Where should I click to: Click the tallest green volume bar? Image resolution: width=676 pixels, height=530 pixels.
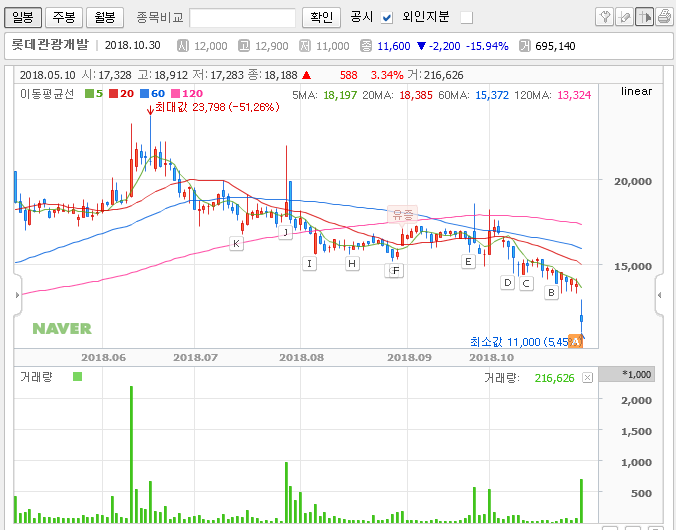131,455
